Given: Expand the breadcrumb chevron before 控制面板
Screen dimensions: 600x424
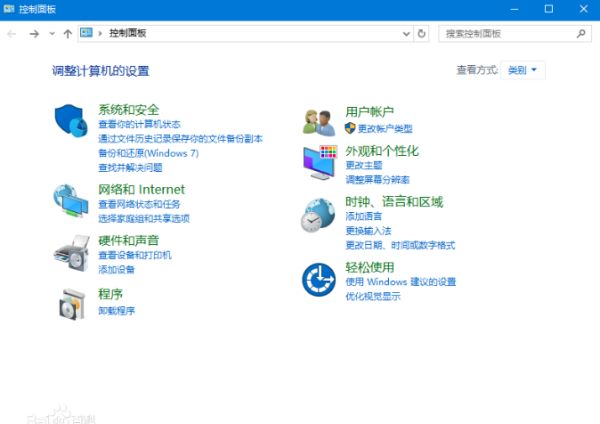Looking at the screenshot, I should click(x=100, y=33).
